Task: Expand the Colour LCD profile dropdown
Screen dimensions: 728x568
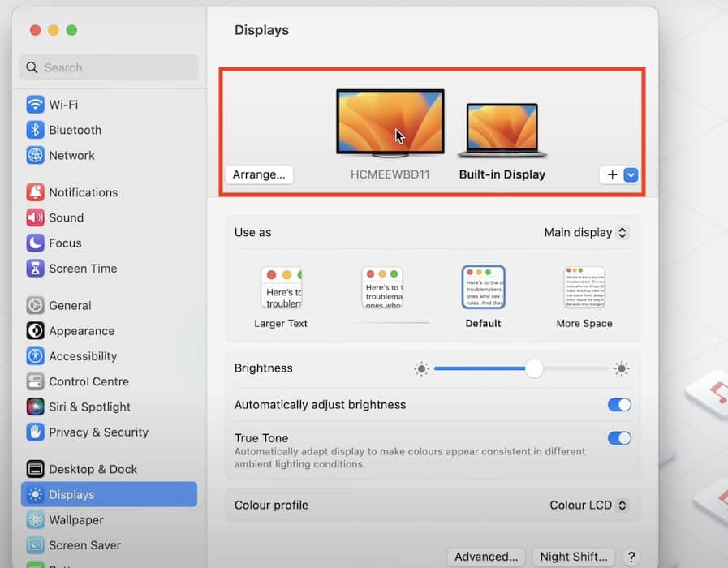Action: coord(588,505)
